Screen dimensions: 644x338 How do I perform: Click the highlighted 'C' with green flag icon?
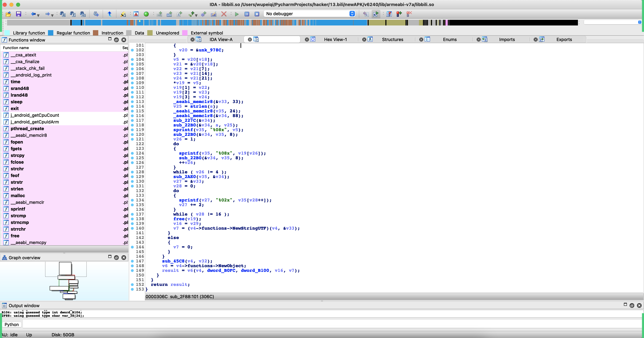376,14
